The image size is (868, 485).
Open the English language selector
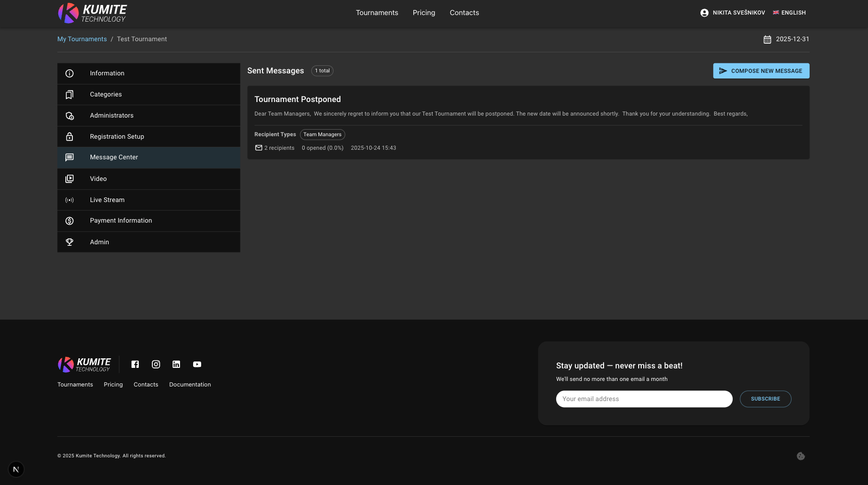pyautogui.click(x=789, y=13)
